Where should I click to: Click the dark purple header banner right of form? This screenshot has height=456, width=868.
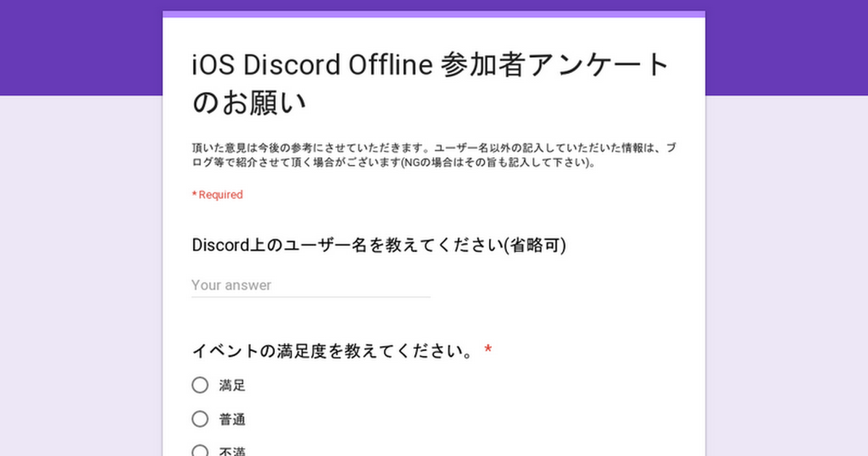[787, 47]
